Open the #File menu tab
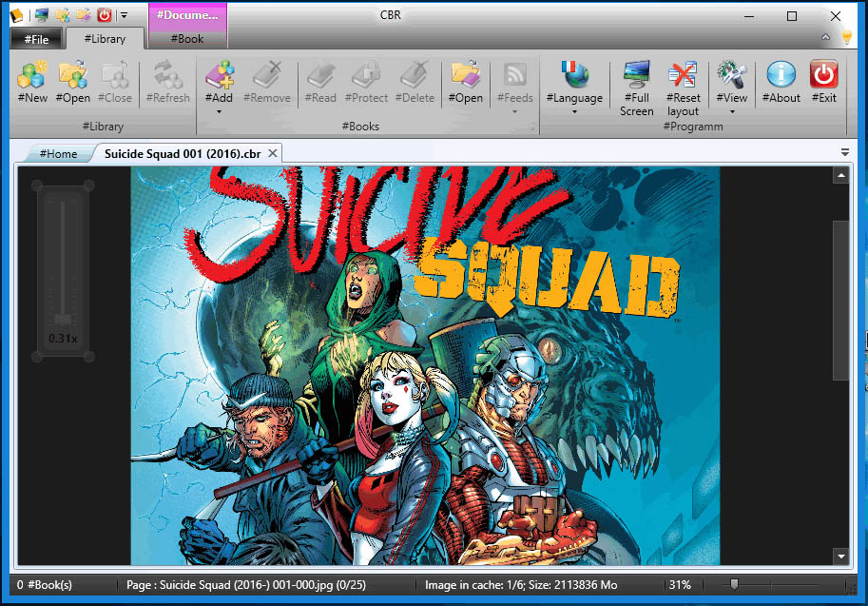The height and width of the screenshot is (606, 868). (36, 39)
